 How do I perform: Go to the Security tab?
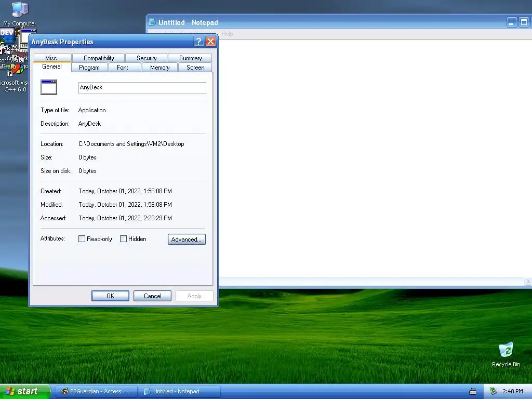[x=147, y=58]
